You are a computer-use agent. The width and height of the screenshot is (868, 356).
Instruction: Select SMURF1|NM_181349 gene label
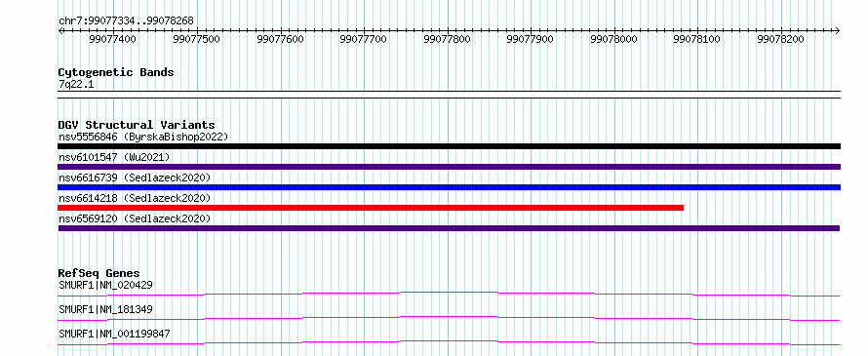[x=105, y=309]
